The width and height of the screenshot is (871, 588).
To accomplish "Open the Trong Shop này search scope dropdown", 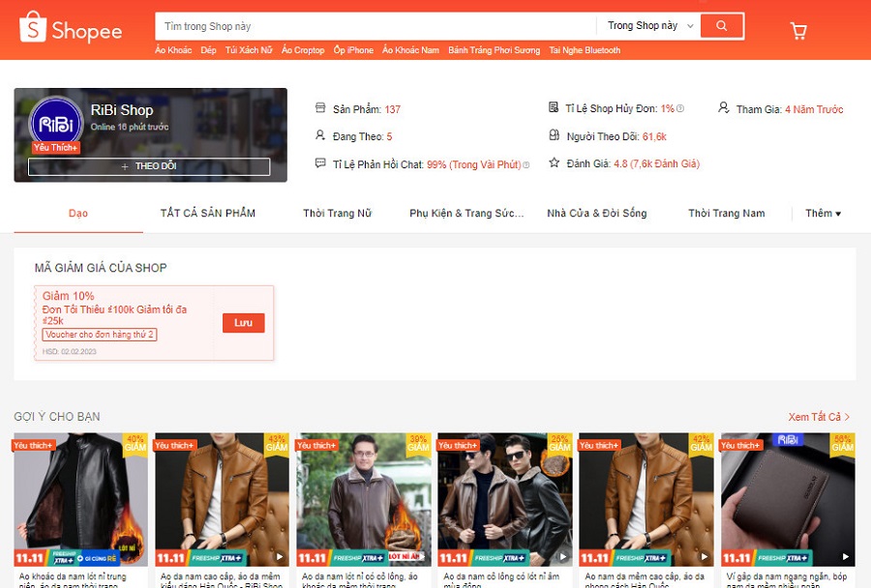I will click(x=648, y=26).
